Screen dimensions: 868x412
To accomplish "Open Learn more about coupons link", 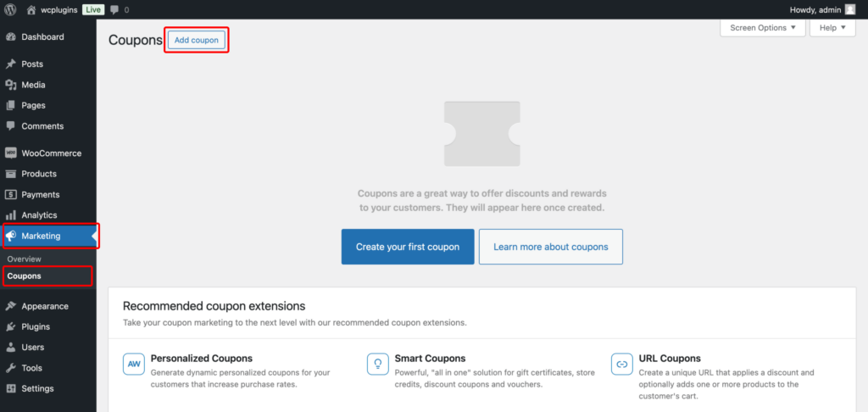I will [551, 247].
